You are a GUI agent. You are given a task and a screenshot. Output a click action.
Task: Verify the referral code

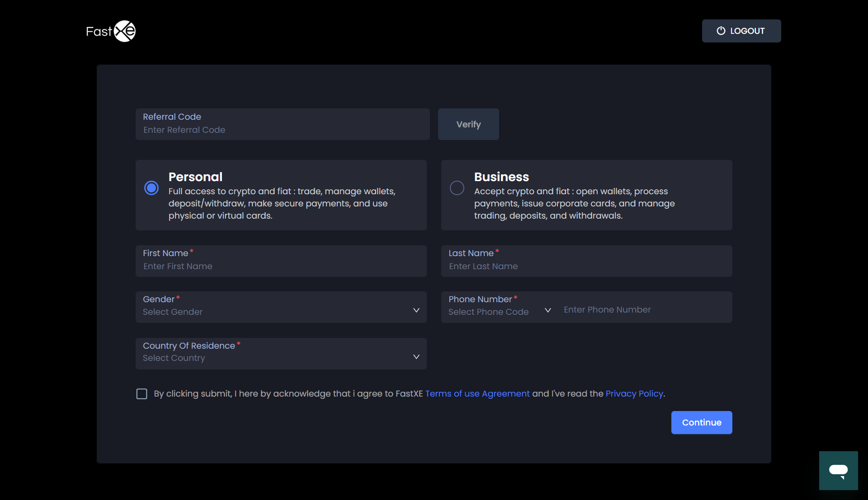point(468,124)
